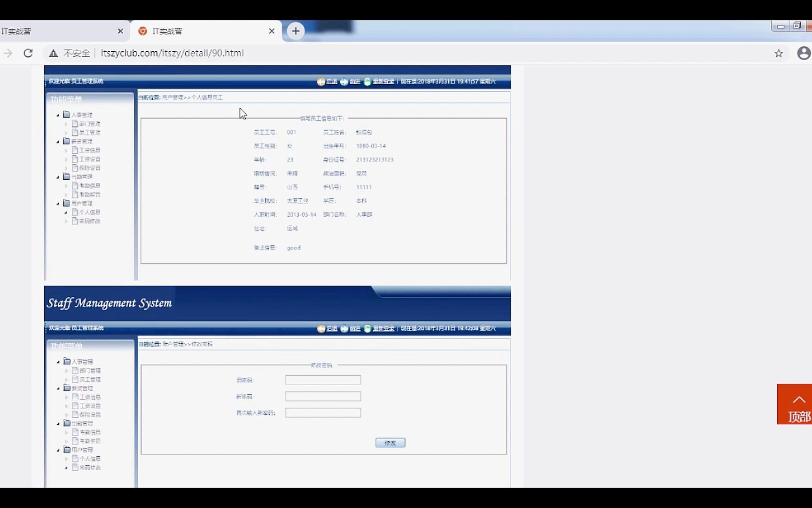Close the active IT实战营 tab

click(x=272, y=31)
